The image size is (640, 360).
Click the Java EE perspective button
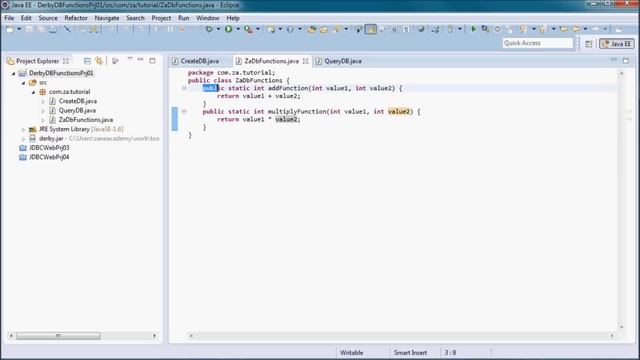(617, 44)
